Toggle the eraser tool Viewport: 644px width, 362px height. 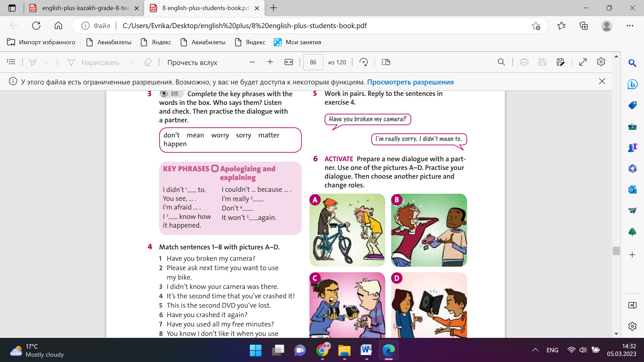click(x=148, y=62)
